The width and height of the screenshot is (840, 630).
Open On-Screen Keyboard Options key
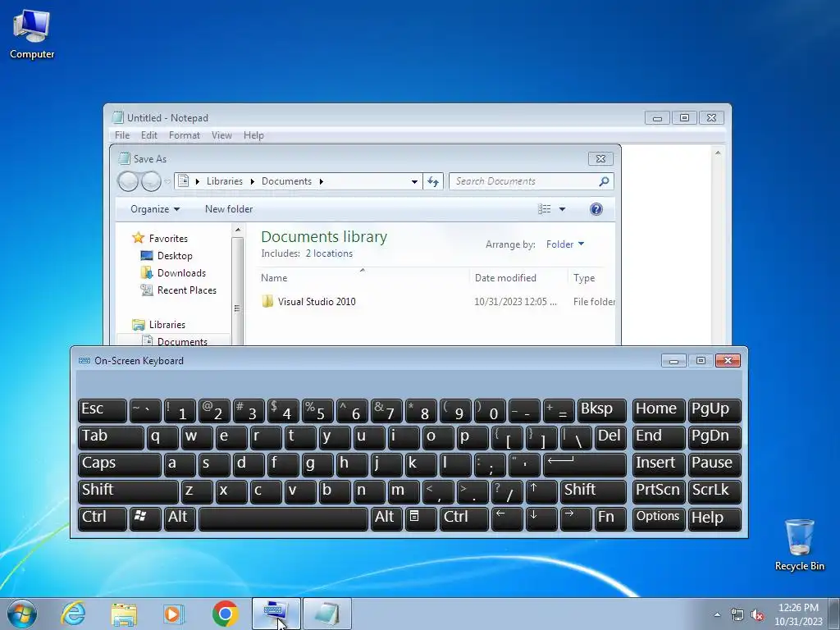659,518
